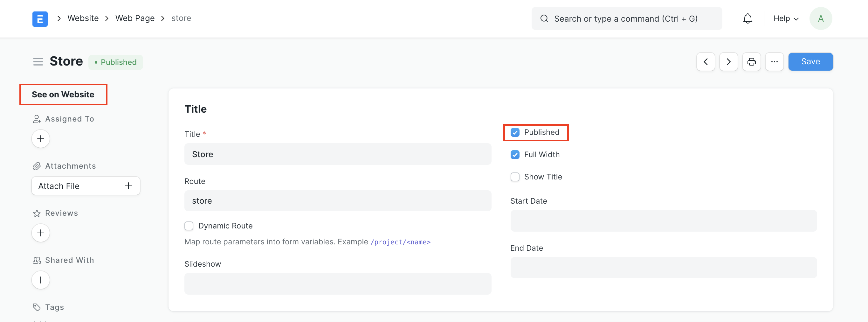
Task: Go to next document with right arrow
Action: click(728, 62)
